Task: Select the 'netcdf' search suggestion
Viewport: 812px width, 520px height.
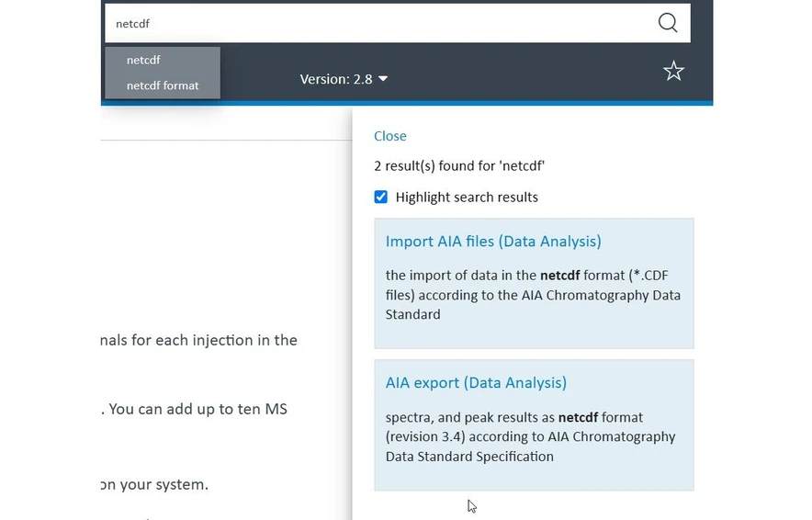Action: pos(144,60)
